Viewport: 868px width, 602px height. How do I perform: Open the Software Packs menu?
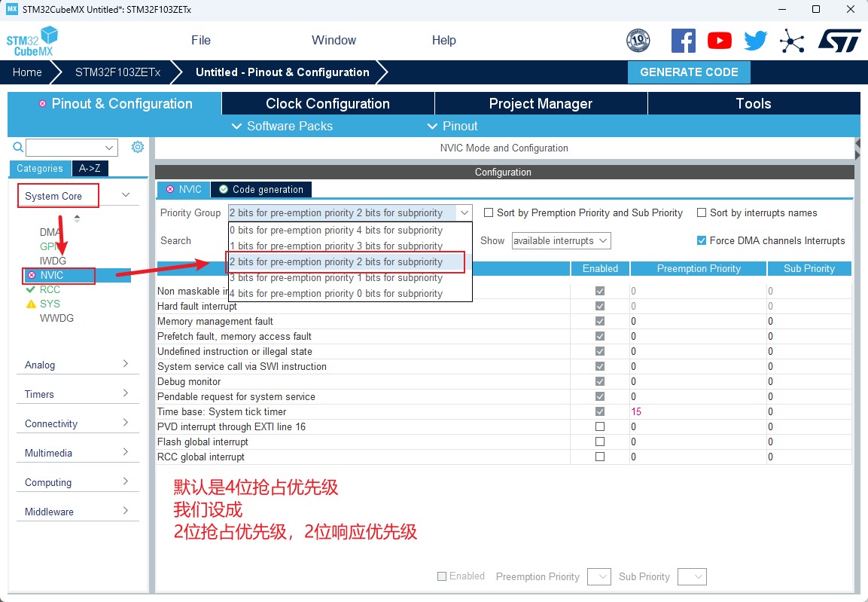pyautogui.click(x=282, y=127)
